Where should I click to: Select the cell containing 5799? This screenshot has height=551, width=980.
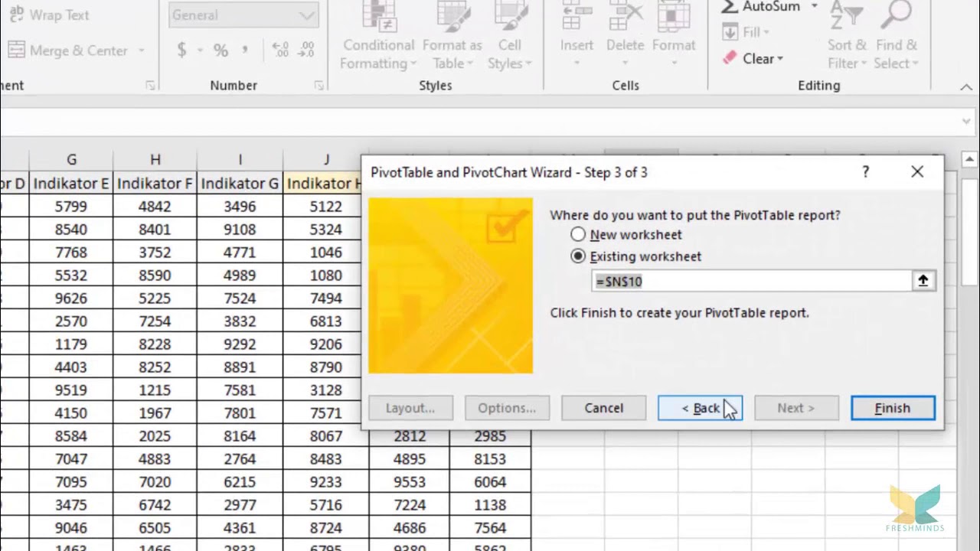[71, 206]
